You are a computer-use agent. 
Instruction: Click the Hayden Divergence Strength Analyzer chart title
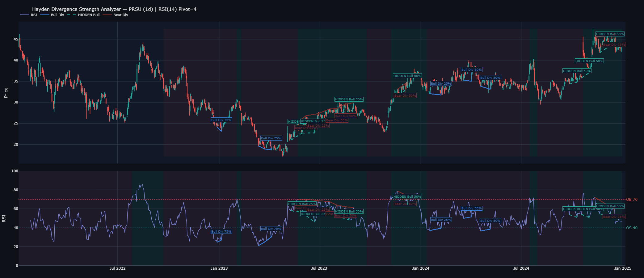[x=114, y=9]
